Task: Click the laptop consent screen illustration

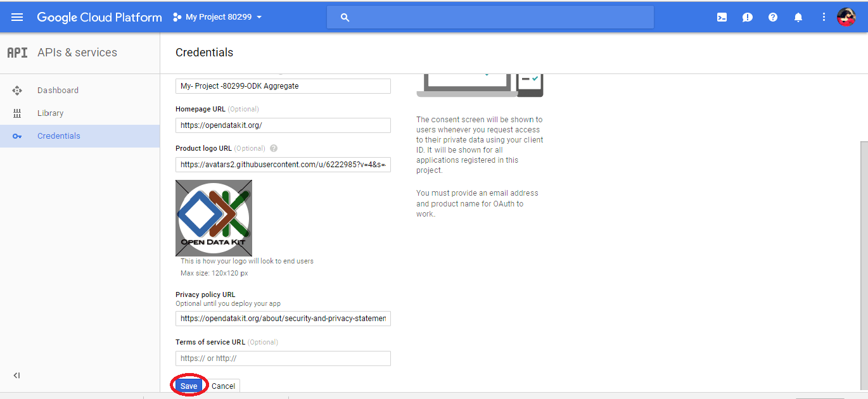Action: pyautogui.click(x=480, y=86)
